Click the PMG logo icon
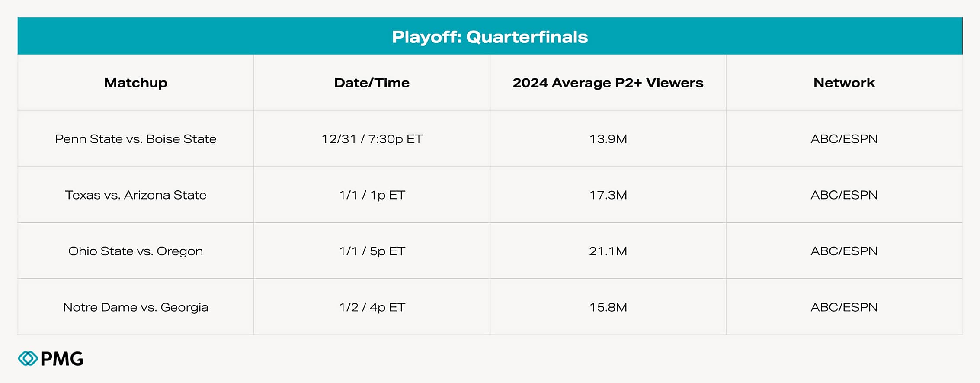This screenshot has width=980, height=383. coord(28,358)
